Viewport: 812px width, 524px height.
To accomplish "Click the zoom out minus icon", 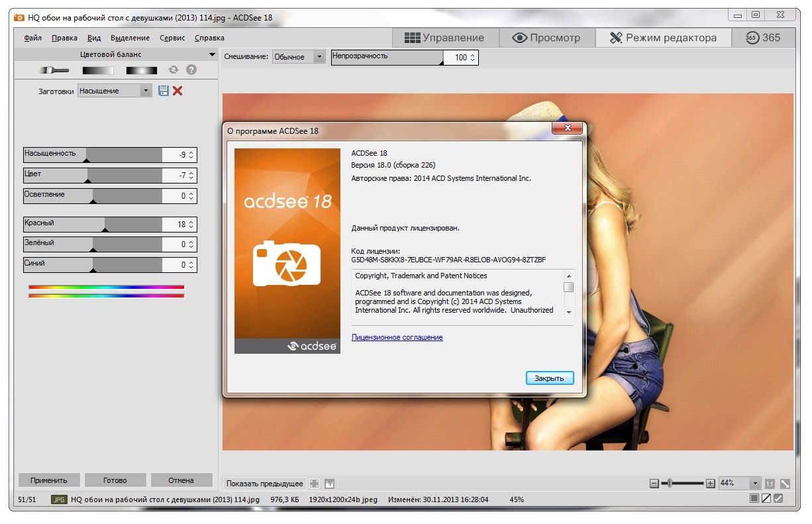I will point(654,484).
